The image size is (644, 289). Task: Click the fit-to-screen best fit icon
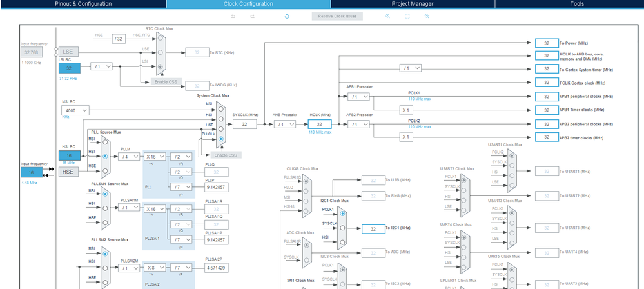(x=407, y=16)
